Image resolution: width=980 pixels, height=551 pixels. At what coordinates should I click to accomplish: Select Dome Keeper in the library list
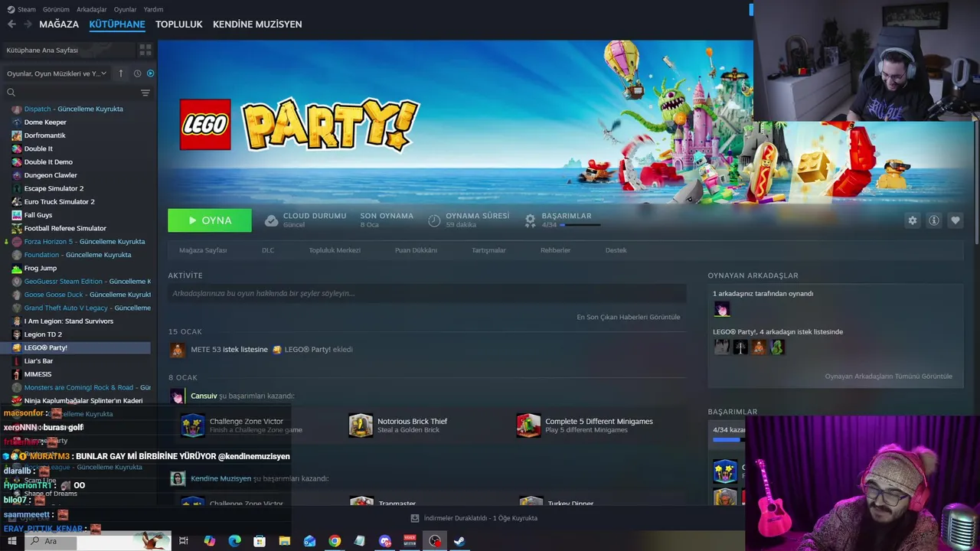pos(45,122)
